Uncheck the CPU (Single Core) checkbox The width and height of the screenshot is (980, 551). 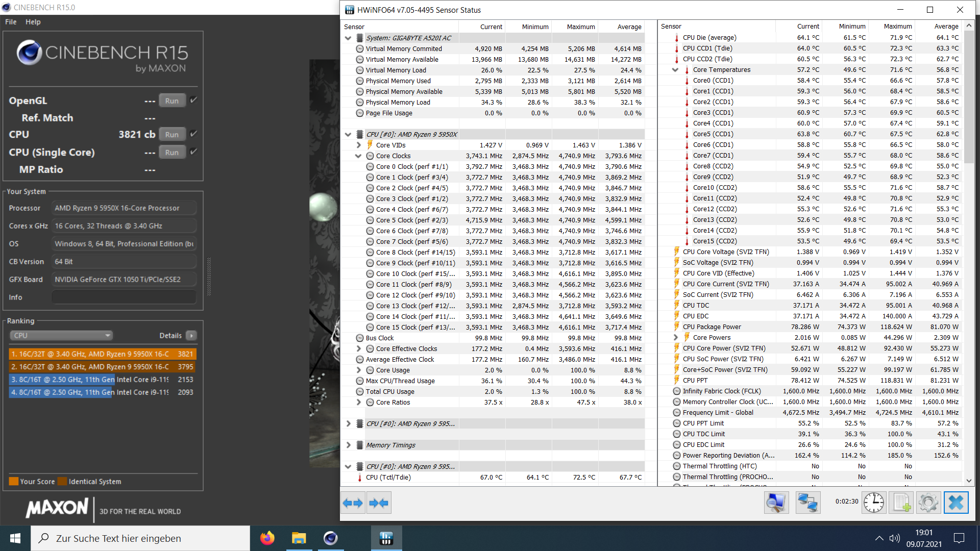pos(193,152)
